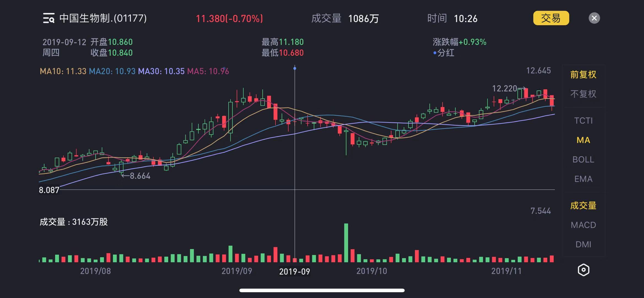Tap the tallest green volume bar

[346, 243]
